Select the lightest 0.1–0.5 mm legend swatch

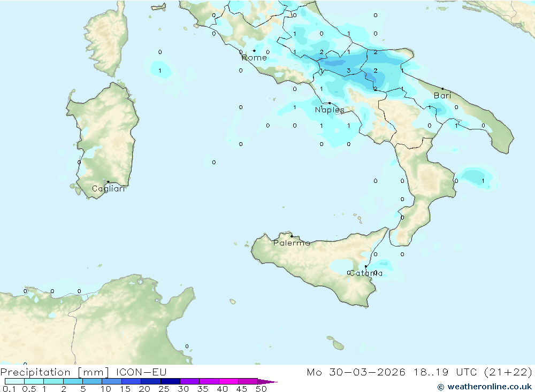(x=14, y=381)
